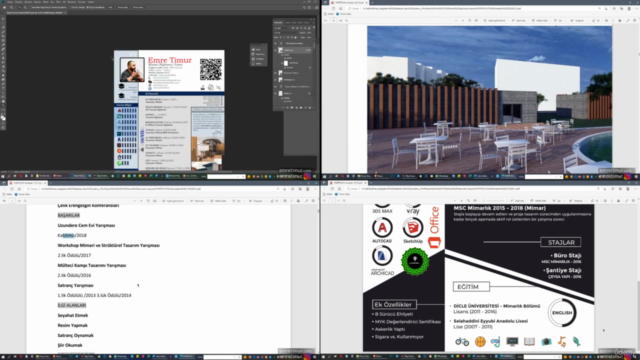This screenshot has height=360, width=640.
Task: Select the Move tool in Photoshop's toolbar
Action: tap(3, 19)
